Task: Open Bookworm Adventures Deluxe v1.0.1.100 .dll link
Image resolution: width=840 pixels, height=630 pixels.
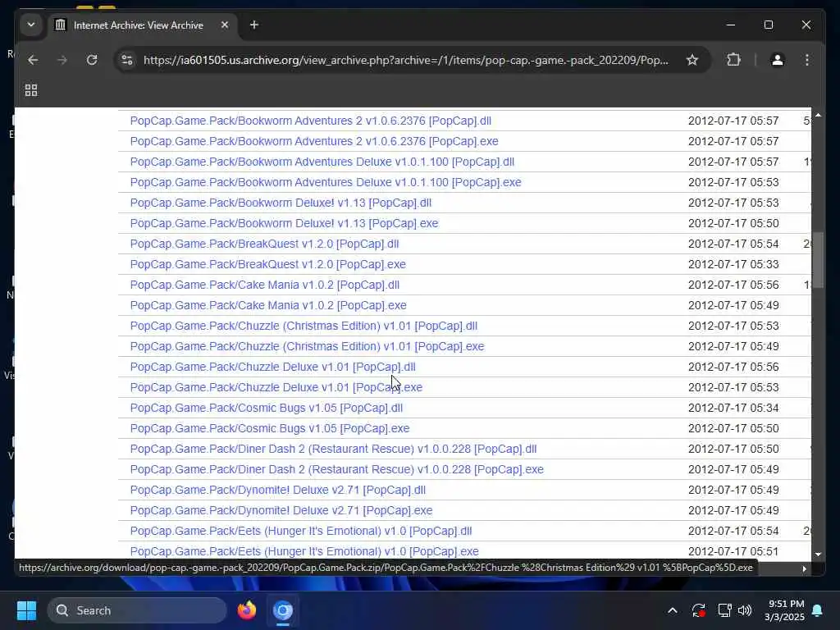Action: tap(322, 162)
